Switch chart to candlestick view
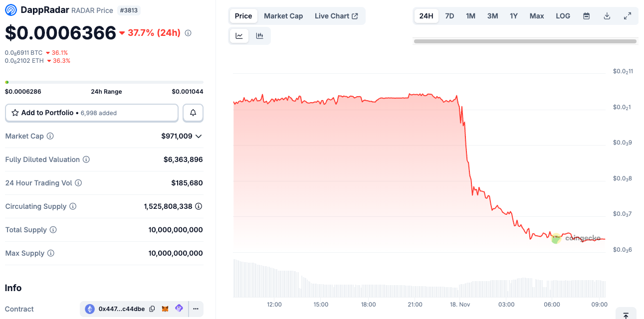Viewport: 644px width, 319px height. 259,35
